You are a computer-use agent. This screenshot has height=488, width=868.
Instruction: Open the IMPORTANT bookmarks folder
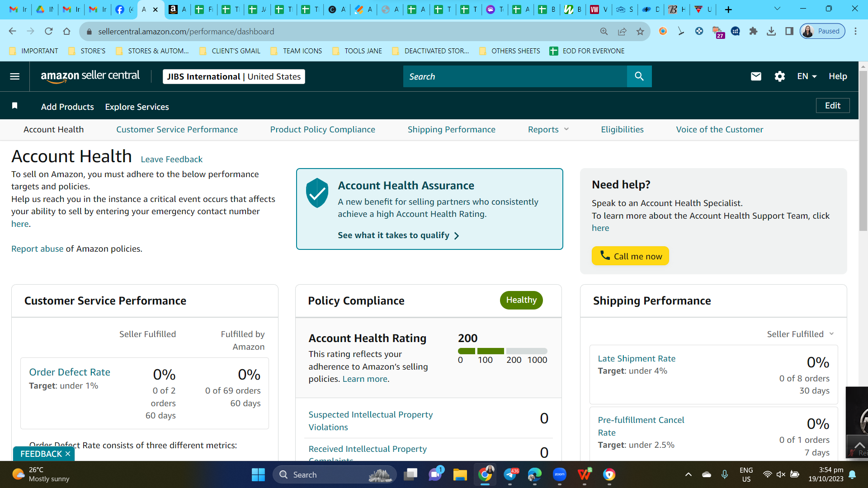pos(34,51)
